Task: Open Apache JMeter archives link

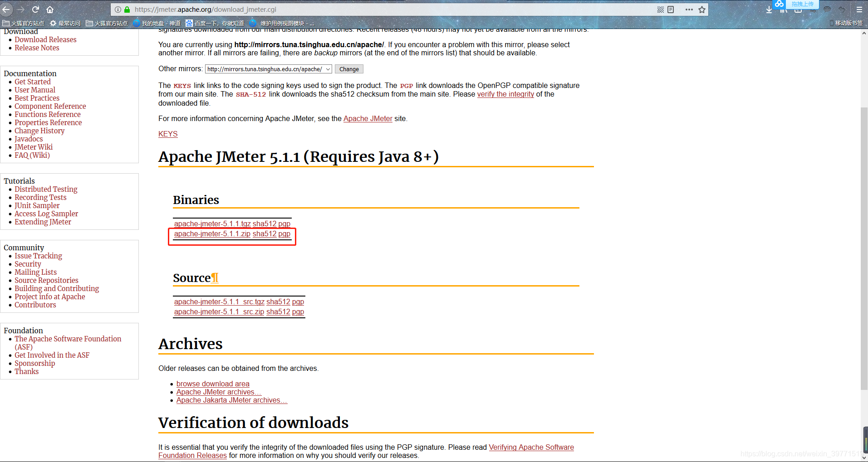Action: point(219,392)
